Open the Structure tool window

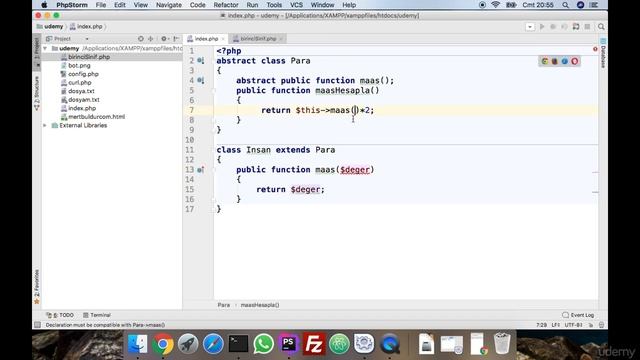click(x=37, y=93)
